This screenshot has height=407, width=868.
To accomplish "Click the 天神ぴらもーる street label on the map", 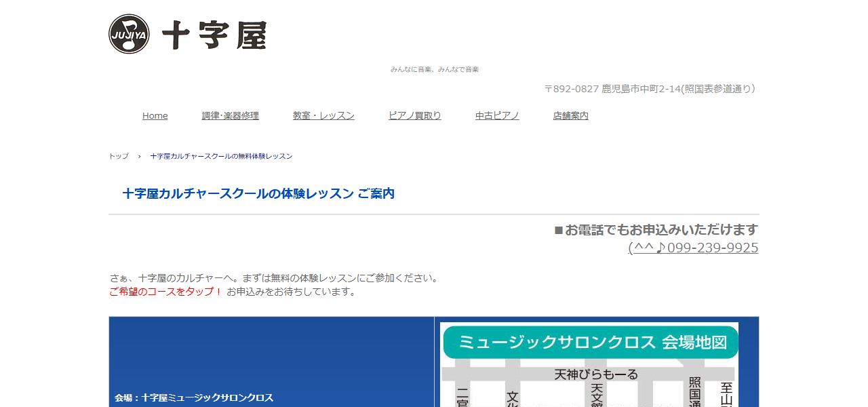I will coord(596,374).
